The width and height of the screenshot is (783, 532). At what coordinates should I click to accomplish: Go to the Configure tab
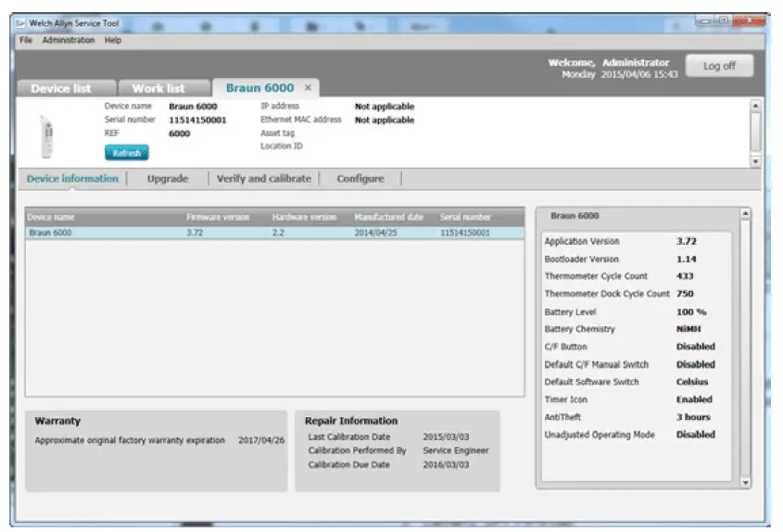point(360,179)
